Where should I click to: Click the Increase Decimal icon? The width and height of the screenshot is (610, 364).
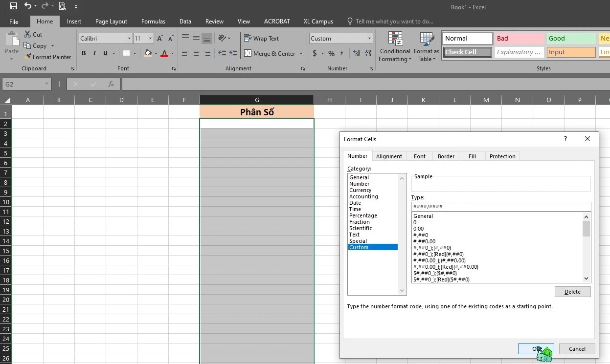tap(356, 54)
